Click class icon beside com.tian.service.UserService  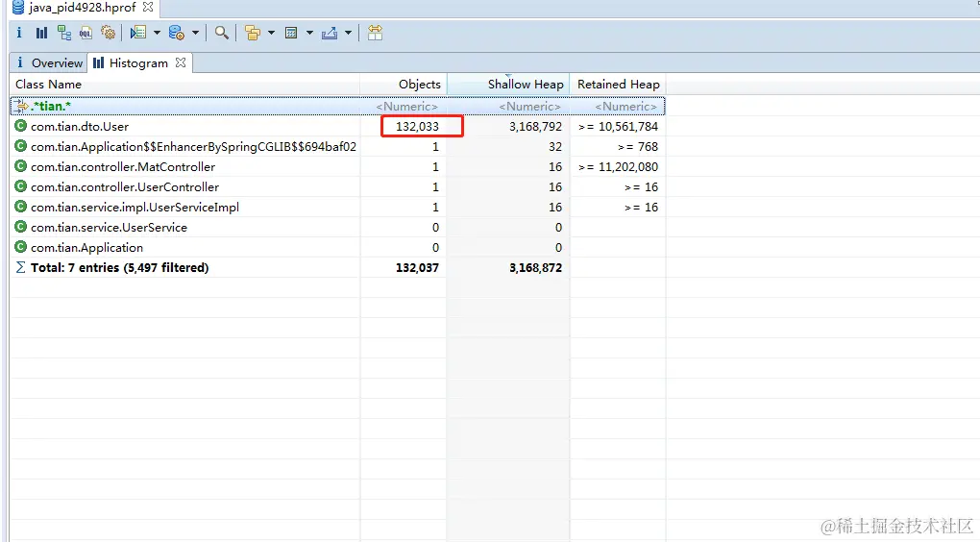pyautogui.click(x=20, y=226)
